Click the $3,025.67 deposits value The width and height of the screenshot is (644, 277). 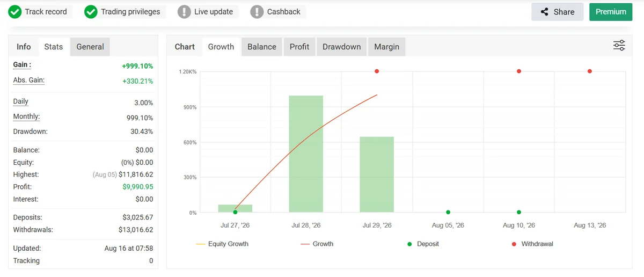[x=138, y=217]
